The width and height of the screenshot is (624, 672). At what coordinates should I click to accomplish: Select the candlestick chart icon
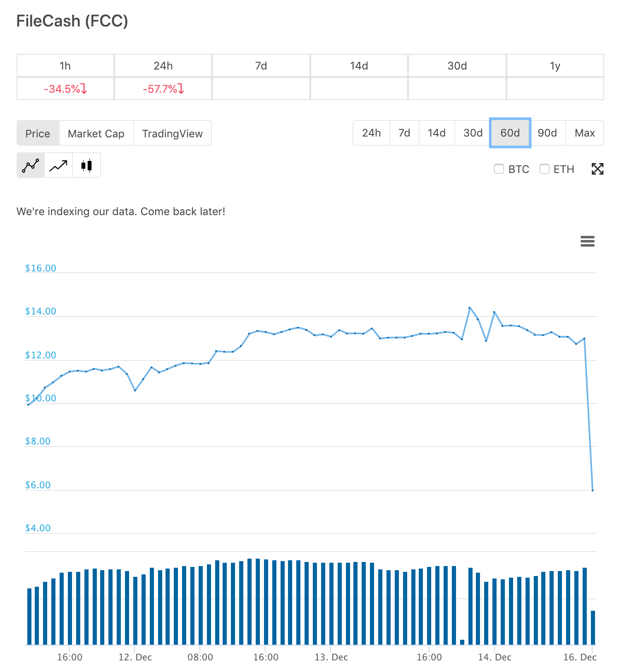click(x=86, y=166)
